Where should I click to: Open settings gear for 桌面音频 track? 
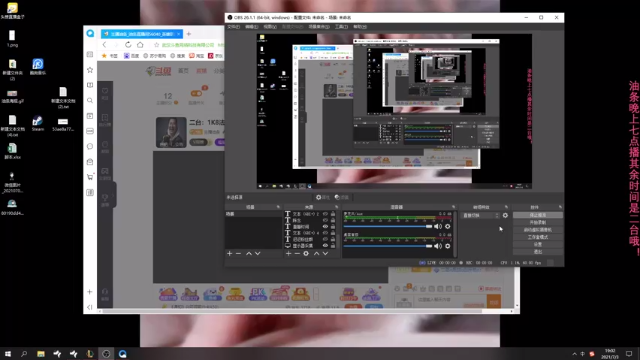tap(448, 246)
